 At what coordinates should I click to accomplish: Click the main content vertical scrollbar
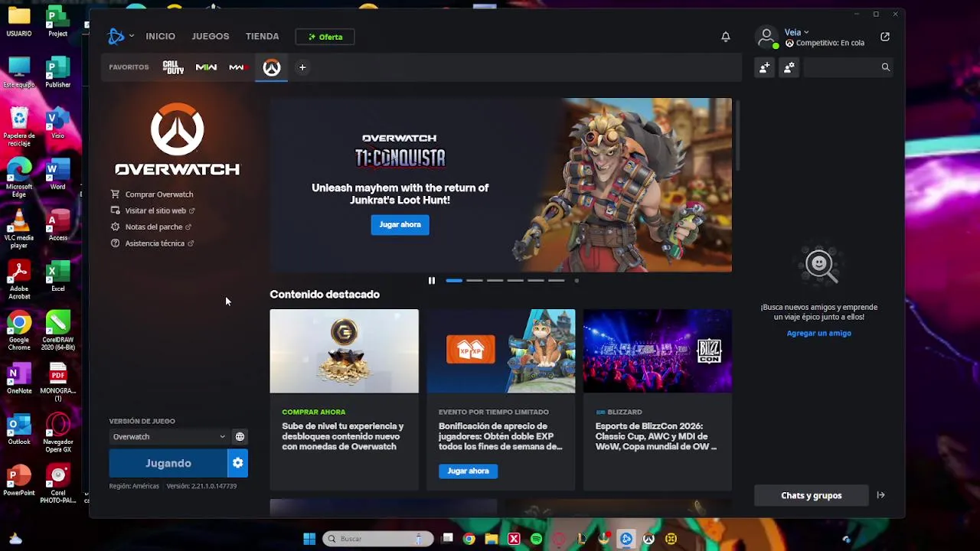pos(738,135)
